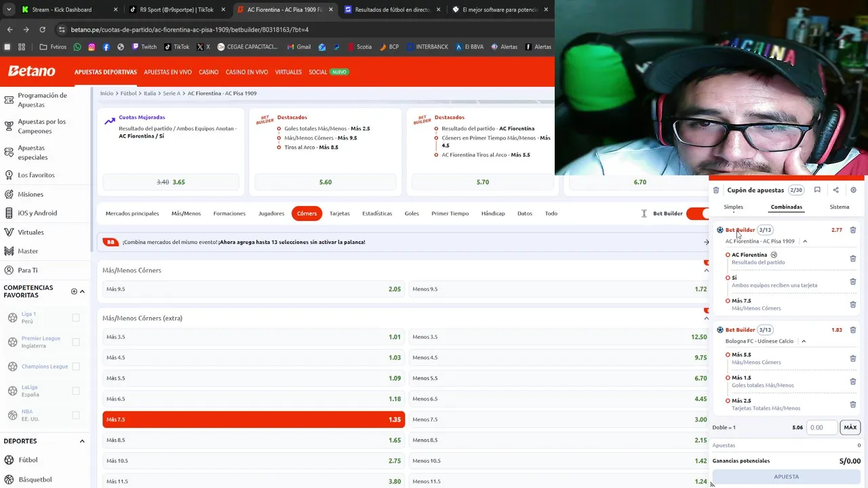Open the Twitch bookmark
868x488 pixels.
[x=144, y=47]
